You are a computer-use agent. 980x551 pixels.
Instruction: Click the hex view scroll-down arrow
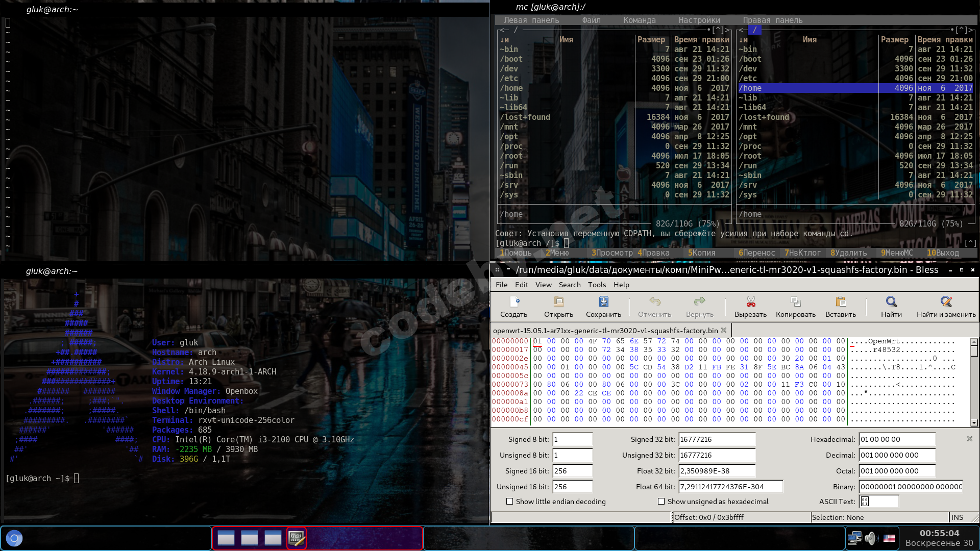pyautogui.click(x=974, y=422)
